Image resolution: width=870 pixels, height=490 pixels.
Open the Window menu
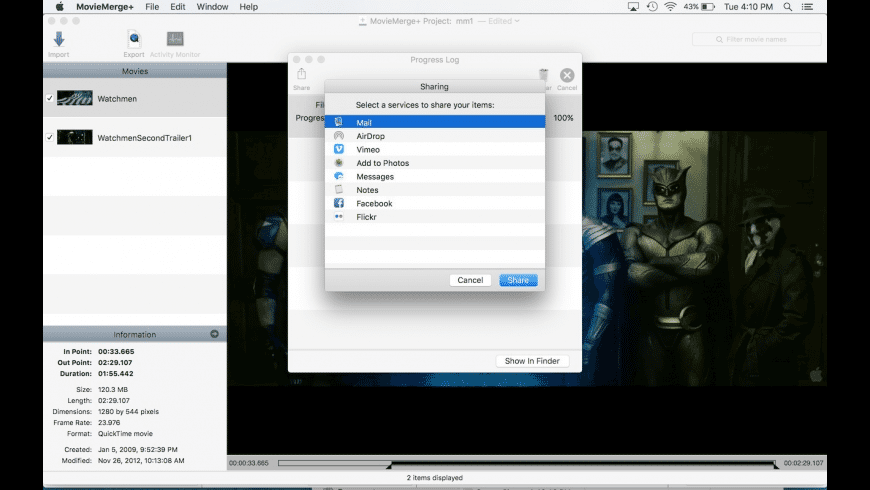pyautogui.click(x=212, y=7)
